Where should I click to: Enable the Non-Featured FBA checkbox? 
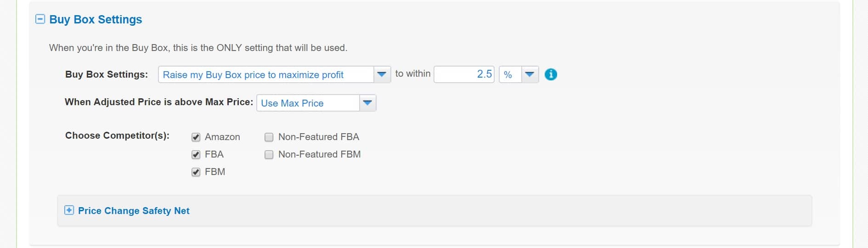(269, 137)
